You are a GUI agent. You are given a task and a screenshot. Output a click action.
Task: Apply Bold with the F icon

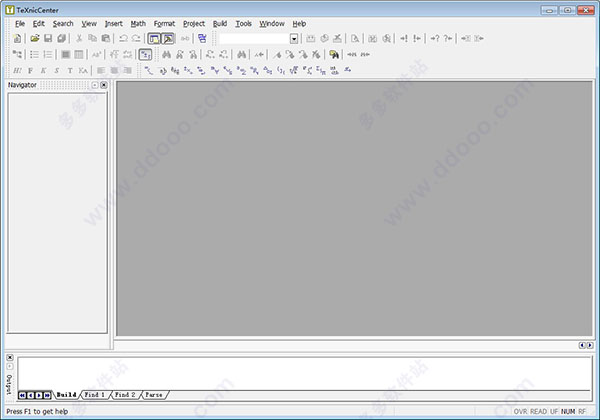[x=31, y=70]
